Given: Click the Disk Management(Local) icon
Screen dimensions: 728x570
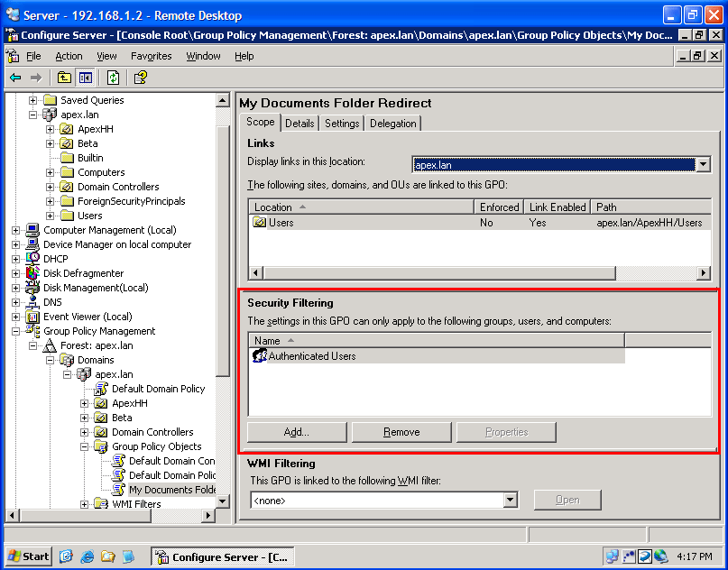Looking at the screenshot, I should click(x=32, y=288).
